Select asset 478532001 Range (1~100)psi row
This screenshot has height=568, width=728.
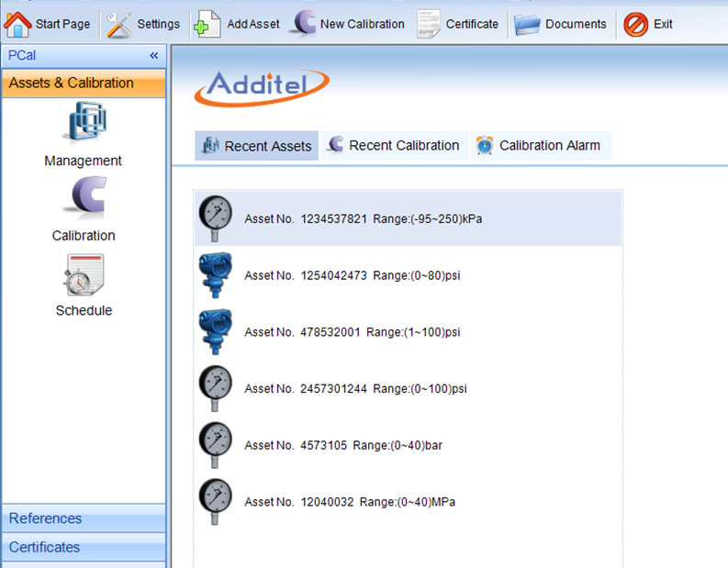click(409, 332)
